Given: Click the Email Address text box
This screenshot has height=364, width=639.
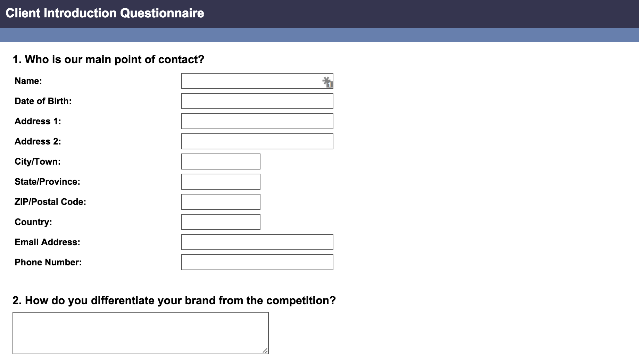Looking at the screenshot, I should 257,242.
